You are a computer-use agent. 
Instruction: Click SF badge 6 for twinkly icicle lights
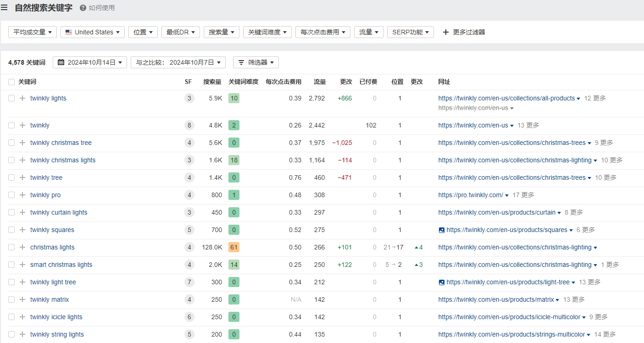click(x=189, y=317)
